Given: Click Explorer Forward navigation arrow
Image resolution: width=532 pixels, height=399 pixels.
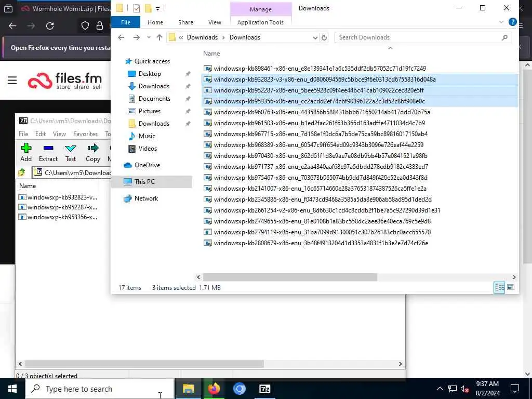Looking at the screenshot, I should coord(137,37).
